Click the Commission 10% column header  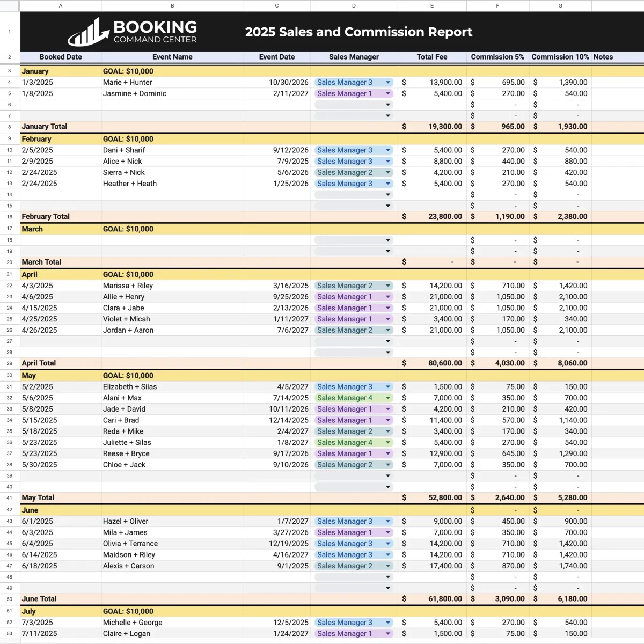(560, 57)
